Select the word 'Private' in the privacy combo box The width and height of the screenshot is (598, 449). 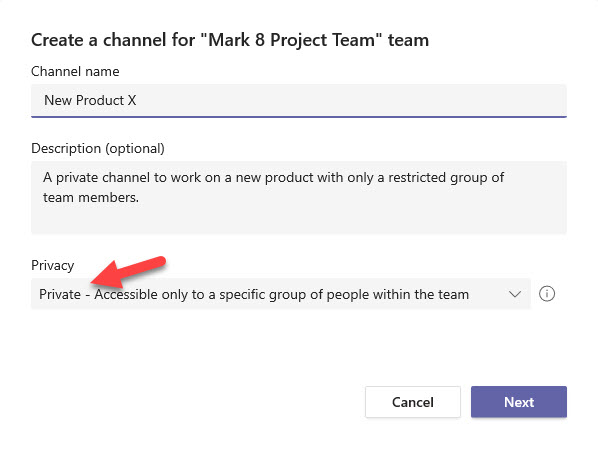pos(60,294)
